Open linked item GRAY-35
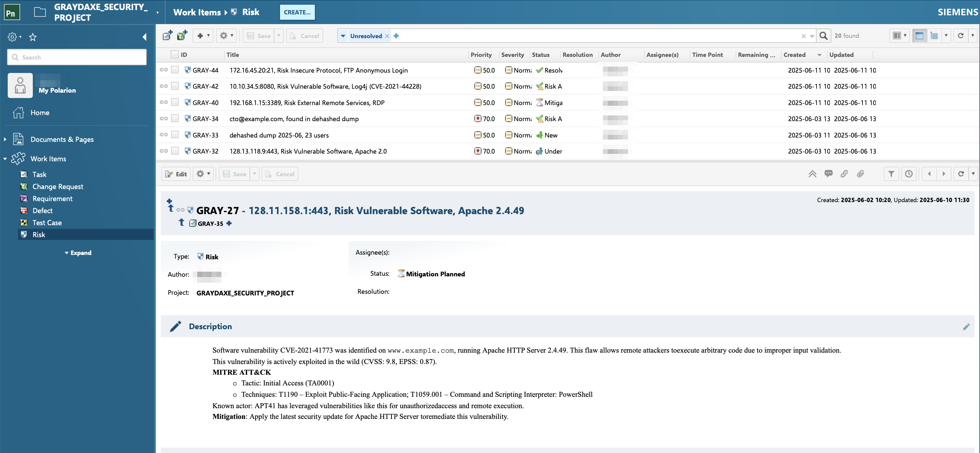This screenshot has width=980, height=453. point(210,223)
